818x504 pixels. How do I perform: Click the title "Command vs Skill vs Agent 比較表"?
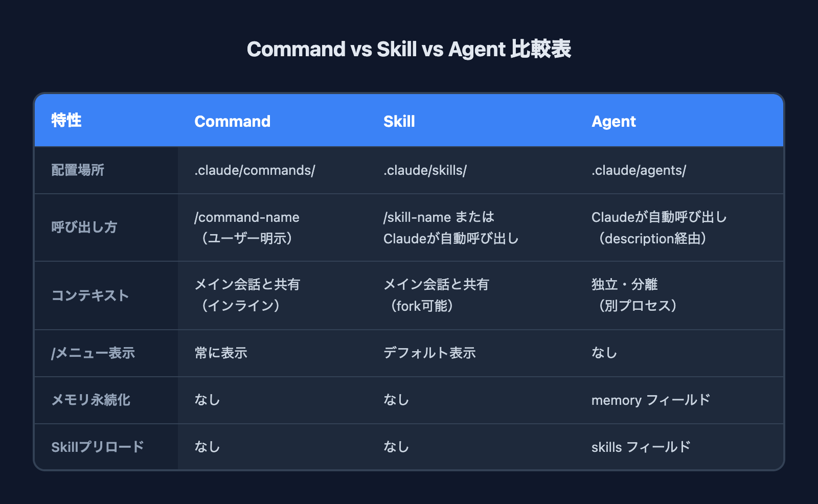pos(409,50)
